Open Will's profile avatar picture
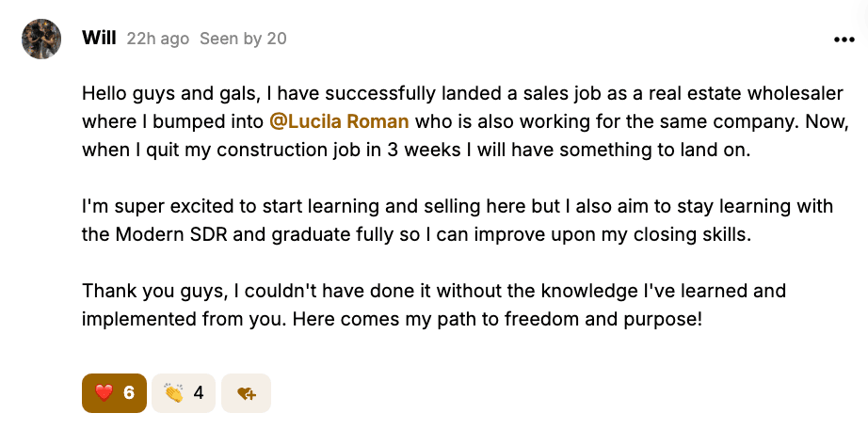 click(42, 39)
